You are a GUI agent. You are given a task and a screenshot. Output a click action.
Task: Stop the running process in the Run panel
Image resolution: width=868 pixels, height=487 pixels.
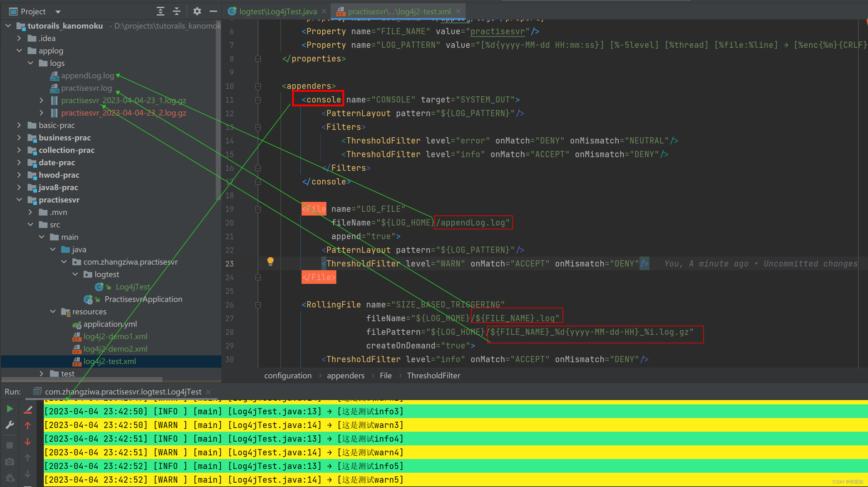click(9, 445)
